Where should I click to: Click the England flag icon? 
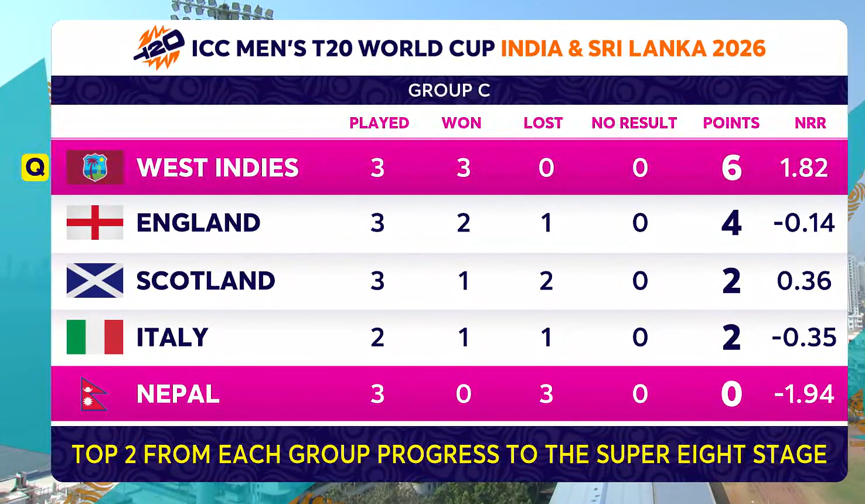click(95, 223)
